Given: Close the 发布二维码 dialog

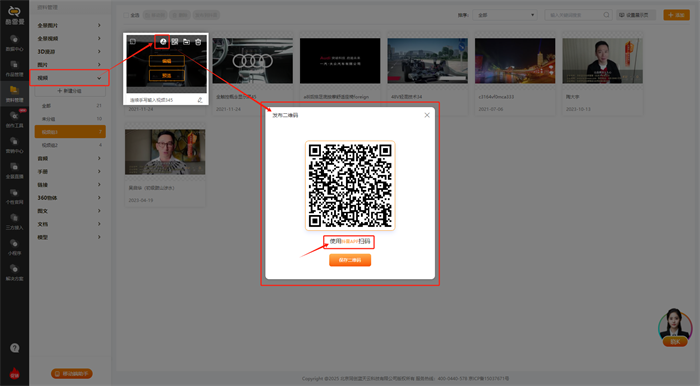Looking at the screenshot, I should [x=427, y=115].
